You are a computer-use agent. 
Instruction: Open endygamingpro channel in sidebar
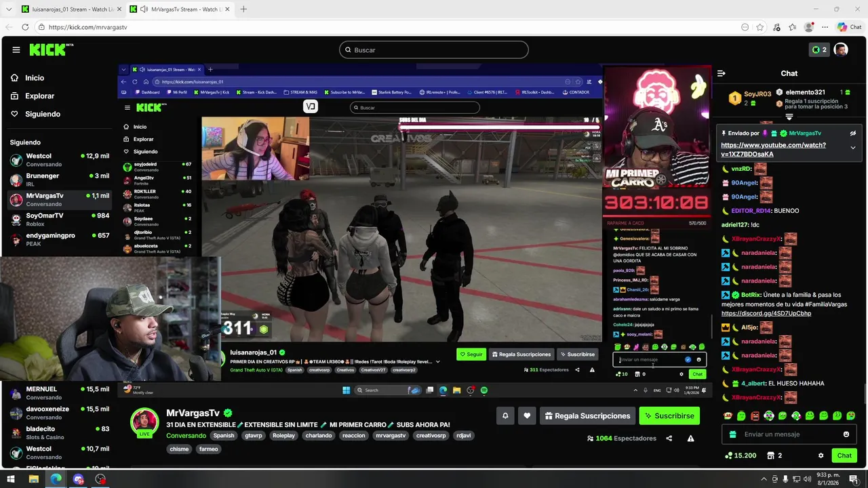60,239
